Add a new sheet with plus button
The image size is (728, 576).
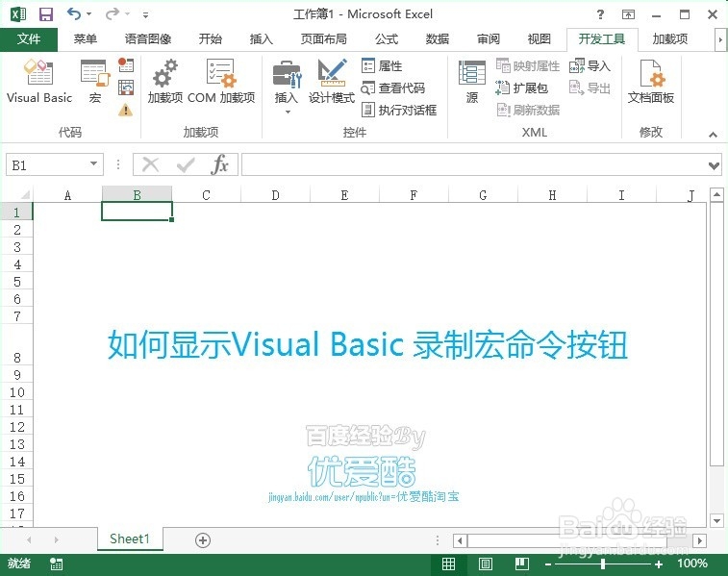(203, 540)
